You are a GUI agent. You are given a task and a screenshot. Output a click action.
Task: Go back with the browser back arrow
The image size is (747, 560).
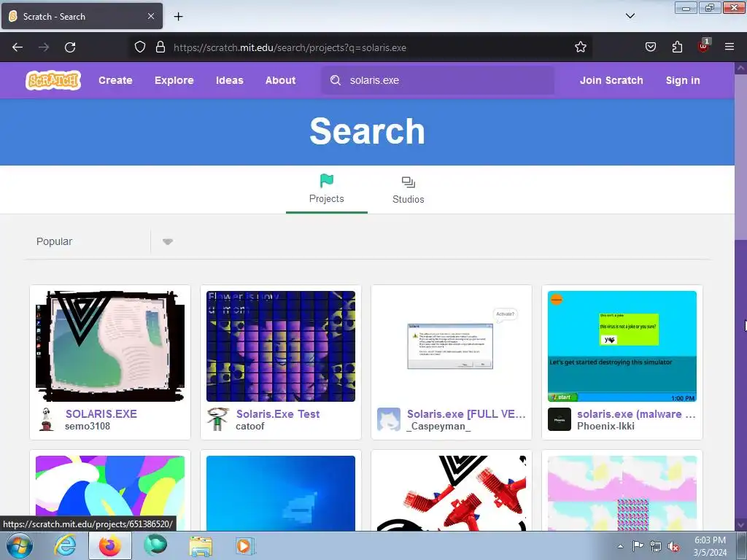(x=18, y=47)
